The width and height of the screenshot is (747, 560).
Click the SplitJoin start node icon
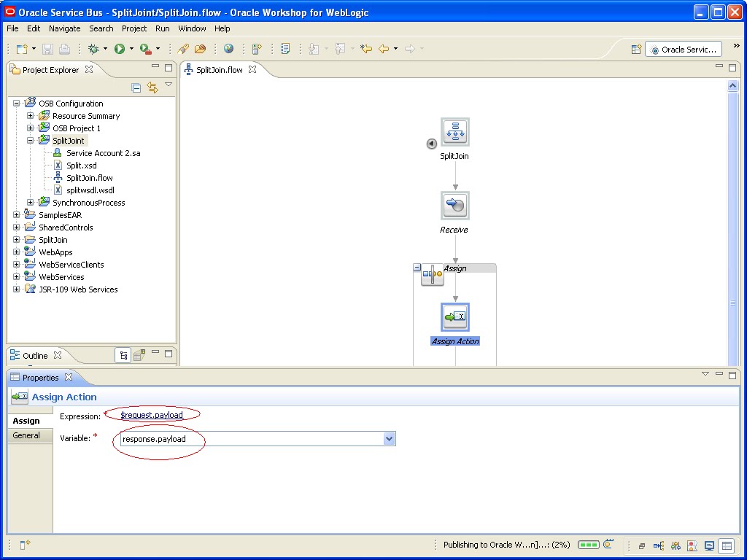tap(455, 132)
